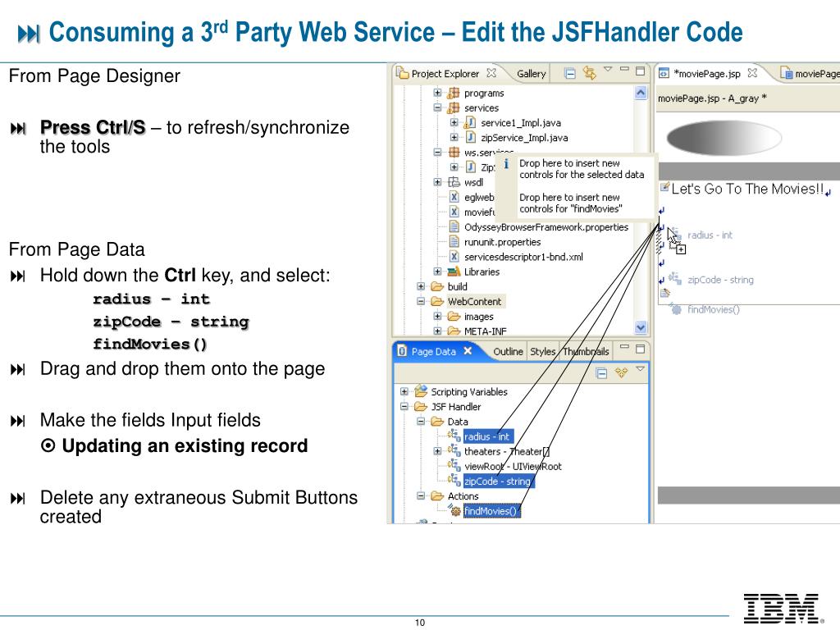Expand the wsdl folder node
The width and height of the screenshot is (840, 630).
(437, 182)
